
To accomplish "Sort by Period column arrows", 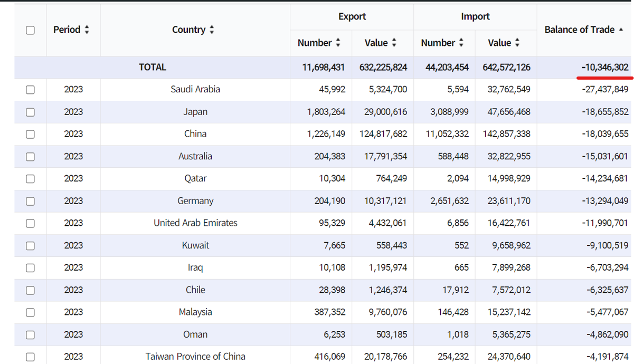I will click(87, 30).
